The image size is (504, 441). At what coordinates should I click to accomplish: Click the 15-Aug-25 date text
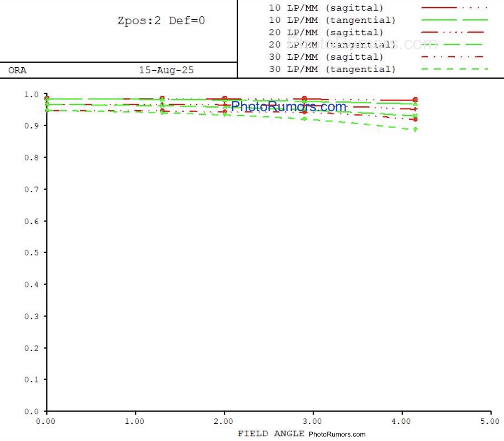point(166,70)
